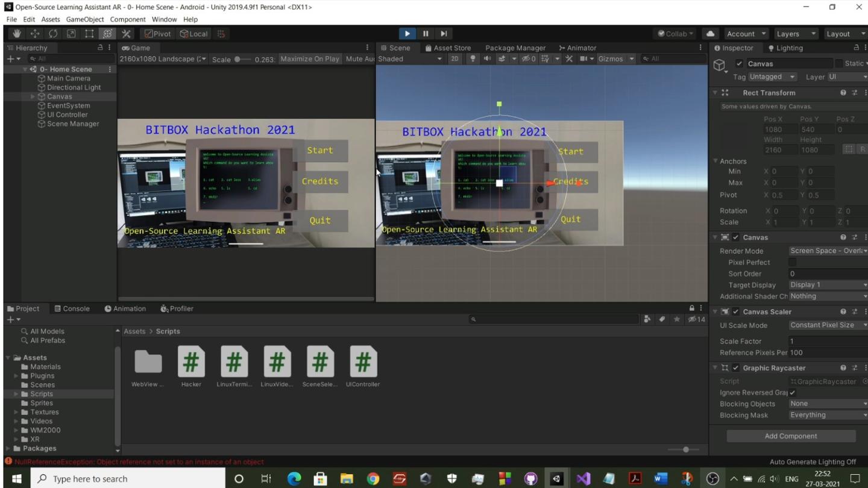The height and width of the screenshot is (488, 868).
Task: Switch to the Lighting tab
Action: coord(785,48)
